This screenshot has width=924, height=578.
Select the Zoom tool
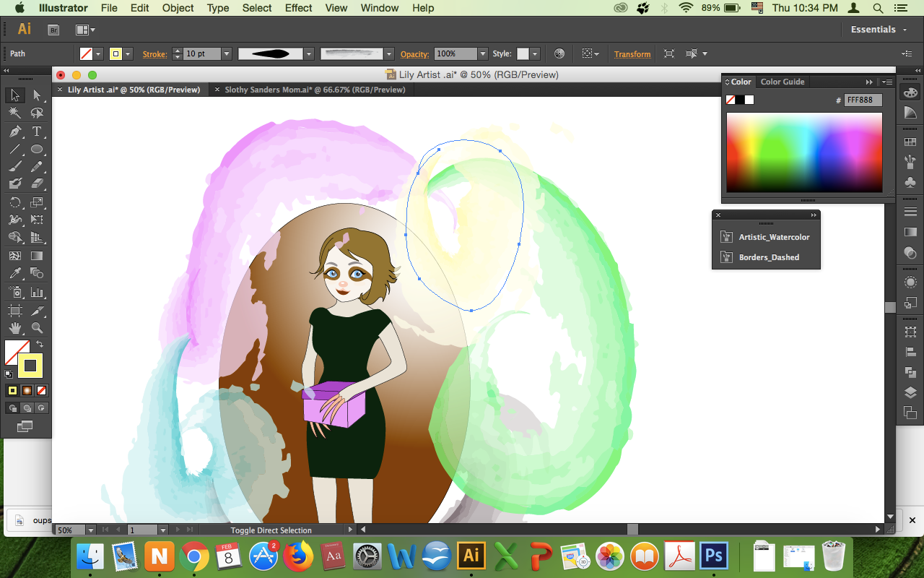tap(37, 328)
